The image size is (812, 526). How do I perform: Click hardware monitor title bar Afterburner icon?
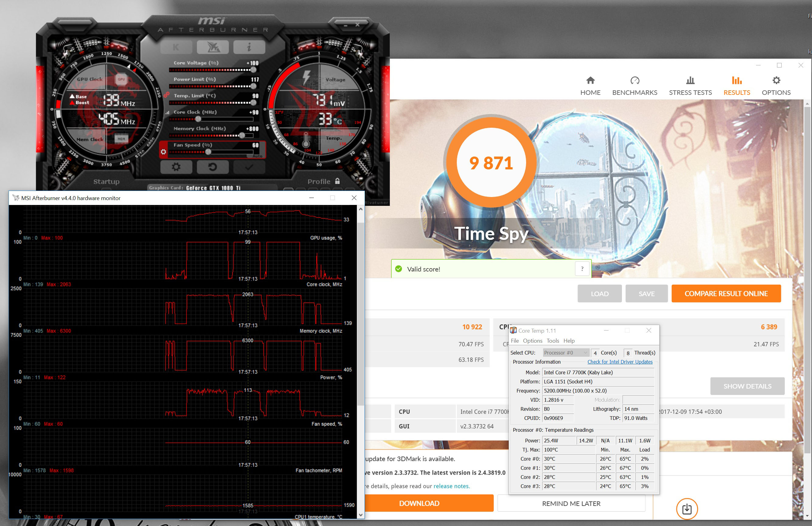pos(16,198)
